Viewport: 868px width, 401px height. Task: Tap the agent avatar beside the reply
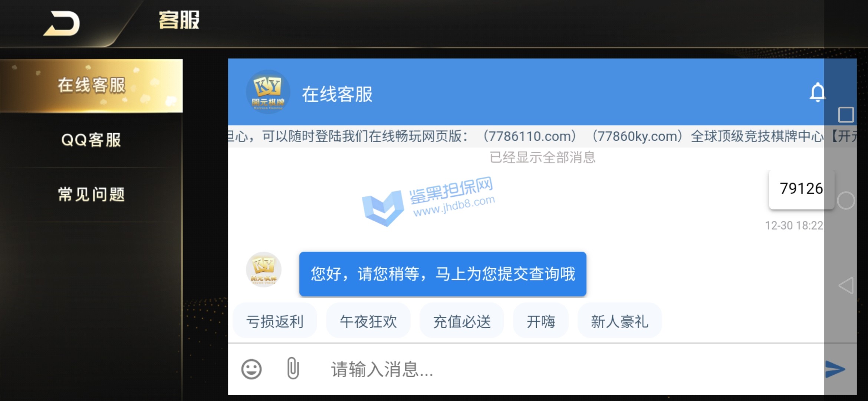point(264,270)
